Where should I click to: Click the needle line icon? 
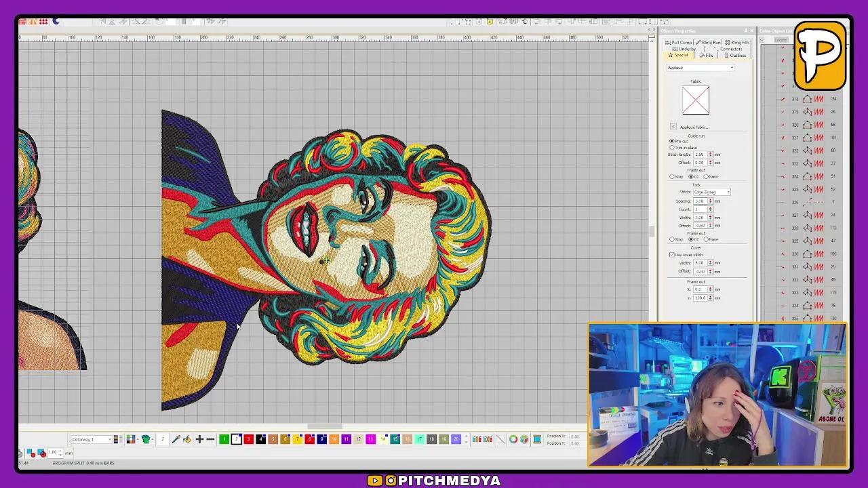500,439
